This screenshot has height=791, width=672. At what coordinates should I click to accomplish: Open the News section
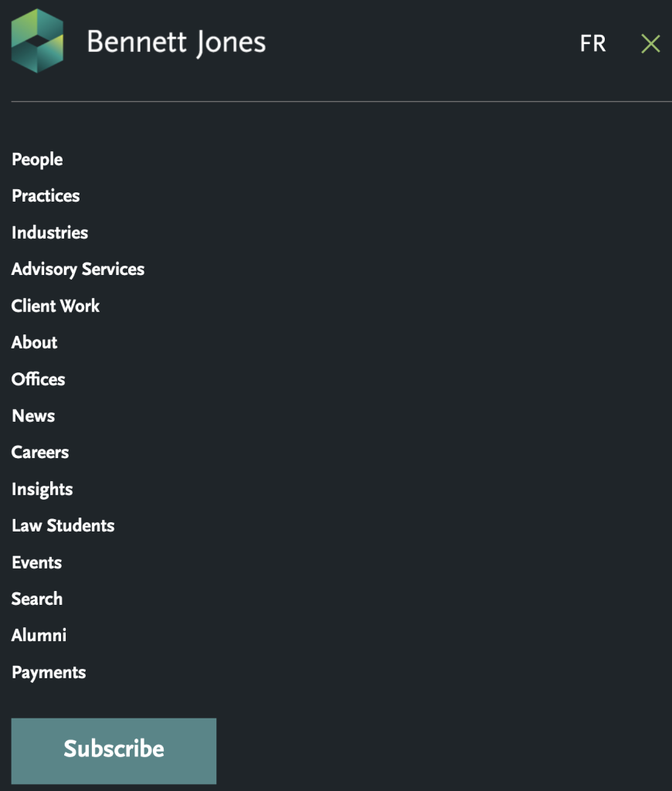point(33,416)
